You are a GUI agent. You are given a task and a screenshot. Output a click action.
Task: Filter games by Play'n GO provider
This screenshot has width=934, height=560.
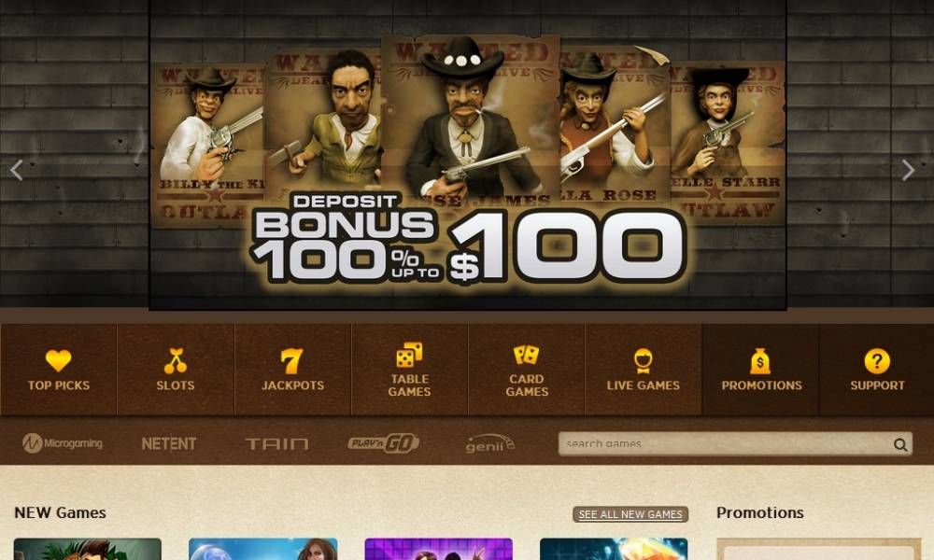384,443
